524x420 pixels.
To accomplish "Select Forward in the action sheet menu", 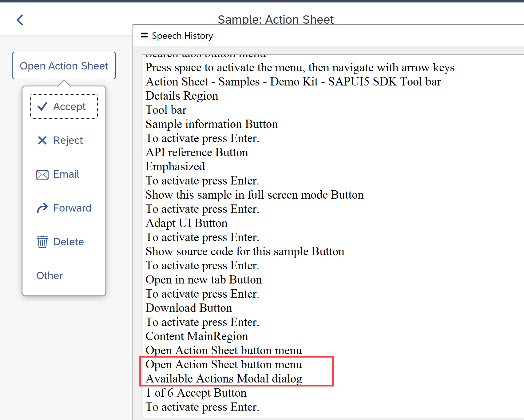I will click(x=72, y=208).
